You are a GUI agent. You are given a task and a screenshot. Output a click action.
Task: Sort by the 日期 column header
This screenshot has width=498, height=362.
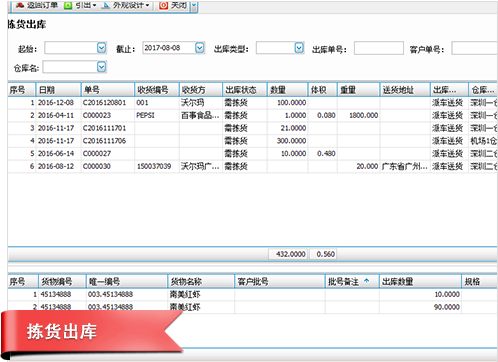(x=58, y=90)
